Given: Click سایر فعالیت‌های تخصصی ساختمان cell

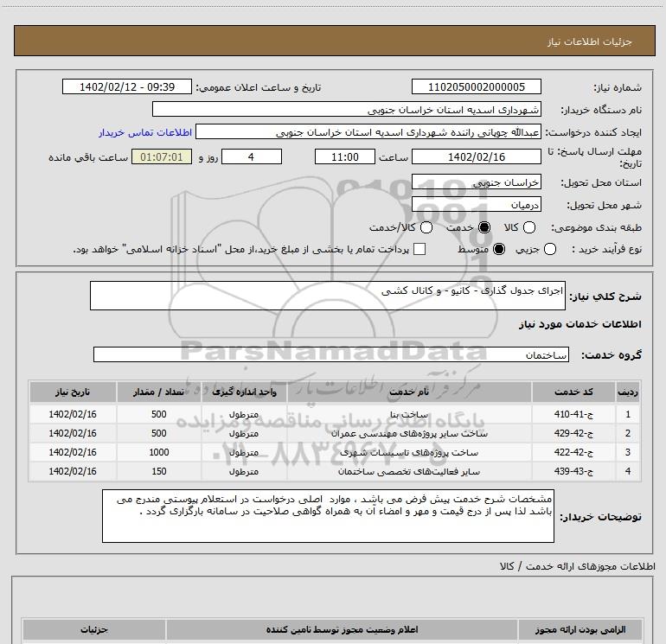Looking at the screenshot, I should 409,472.
